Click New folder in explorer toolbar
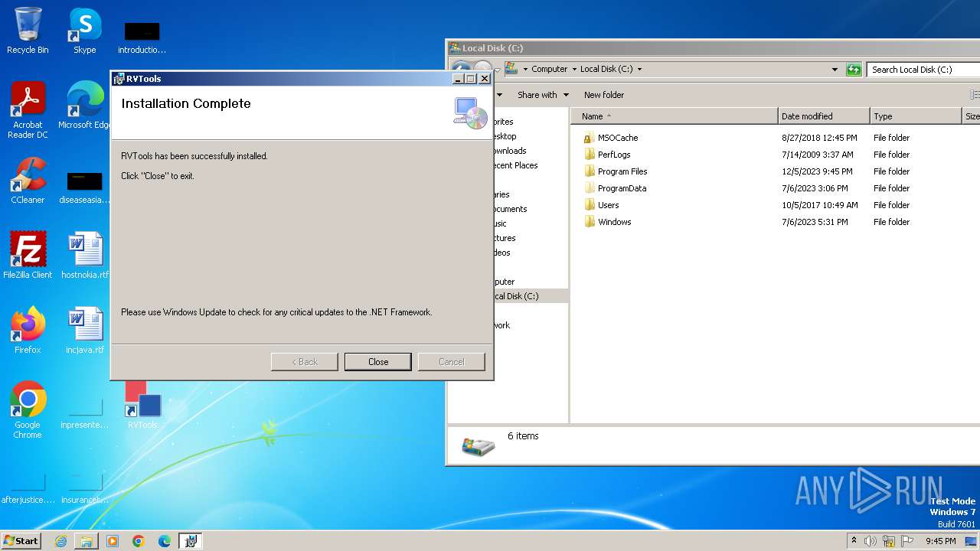 (604, 95)
